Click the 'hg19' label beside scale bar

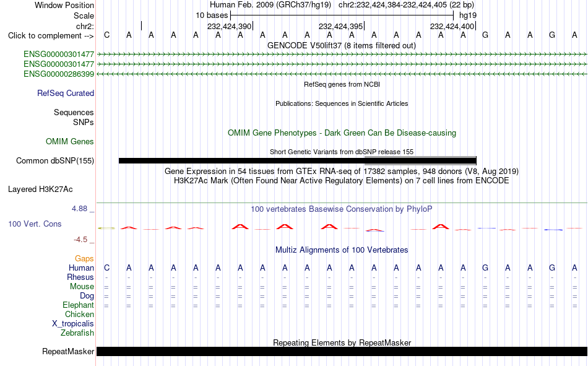[x=468, y=15]
